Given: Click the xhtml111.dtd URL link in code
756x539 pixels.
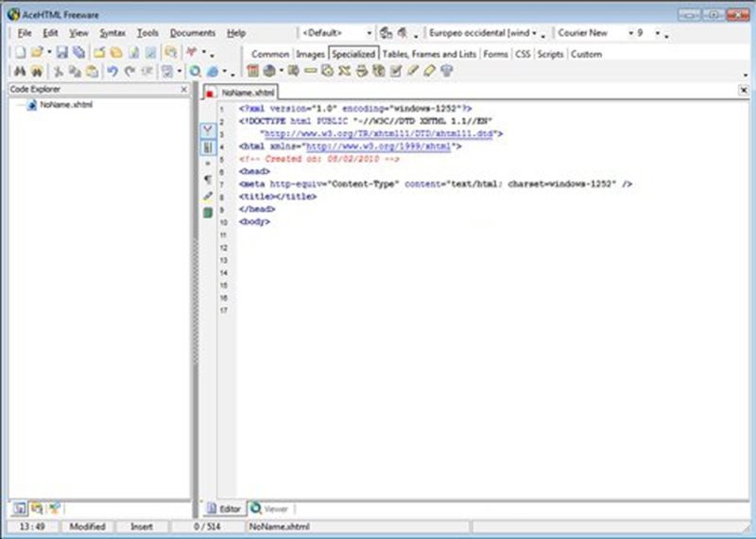Looking at the screenshot, I should [378, 133].
